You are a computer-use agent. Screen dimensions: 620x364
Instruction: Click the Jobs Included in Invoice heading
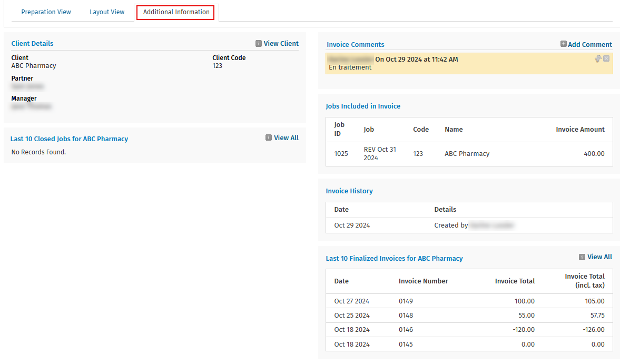(363, 106)
